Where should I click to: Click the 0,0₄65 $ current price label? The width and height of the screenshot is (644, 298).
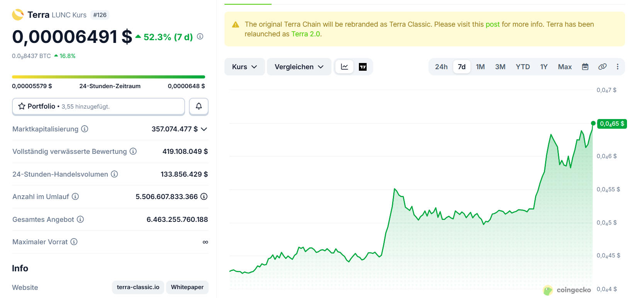[x=612, y=124]
